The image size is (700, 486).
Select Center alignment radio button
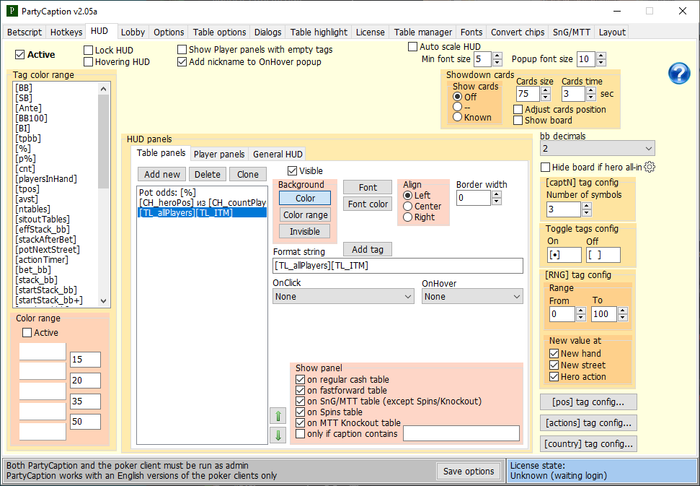click(407, 206)
